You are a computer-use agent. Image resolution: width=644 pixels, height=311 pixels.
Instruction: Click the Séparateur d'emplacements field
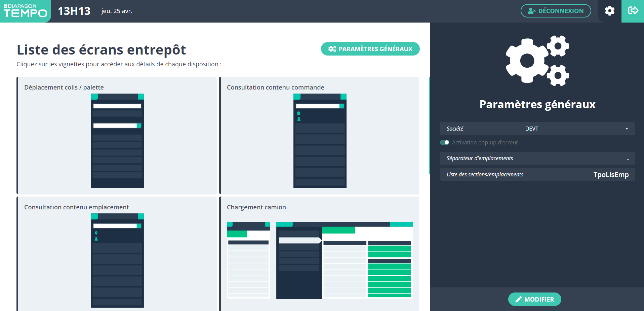[537, 158]
